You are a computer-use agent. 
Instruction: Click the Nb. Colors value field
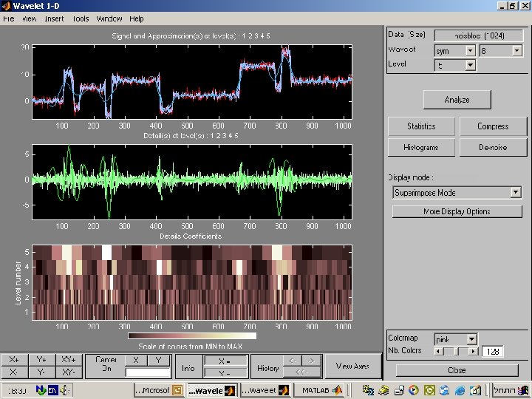tap(492, 352)
